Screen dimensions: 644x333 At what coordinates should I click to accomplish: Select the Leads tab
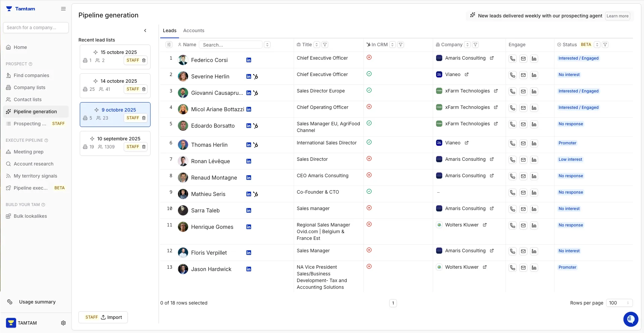point(170,30)
